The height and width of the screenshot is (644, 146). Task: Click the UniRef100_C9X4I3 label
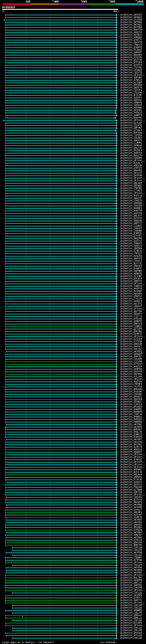tap(131, 261)
